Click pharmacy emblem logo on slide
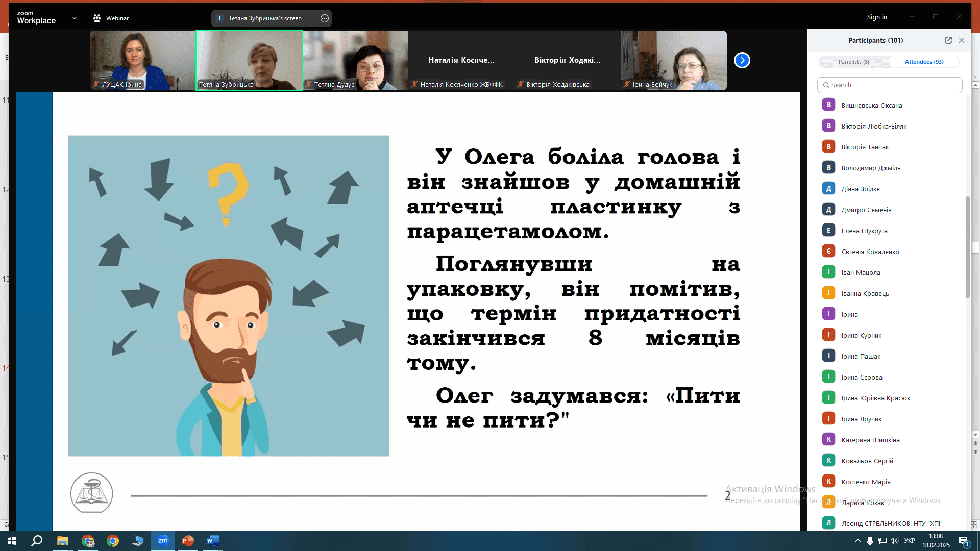 (91, 492)
